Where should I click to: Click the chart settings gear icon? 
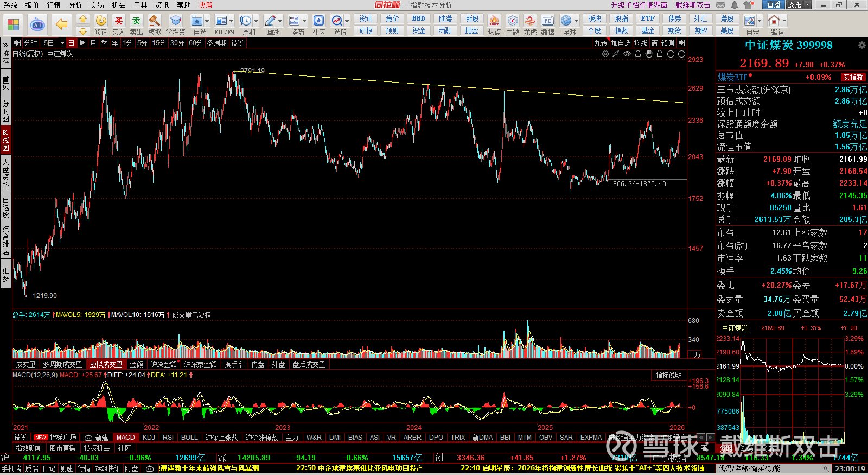(605, 54)
